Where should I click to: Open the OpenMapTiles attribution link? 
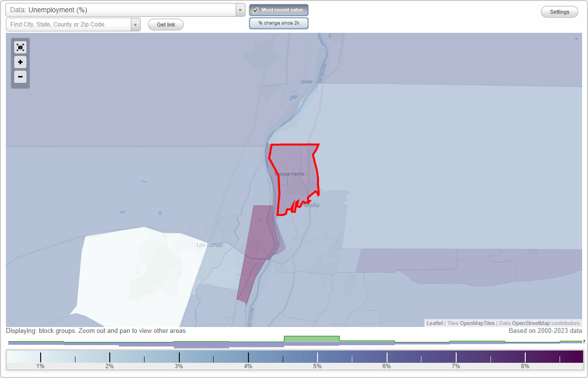(x=477, y=323)
